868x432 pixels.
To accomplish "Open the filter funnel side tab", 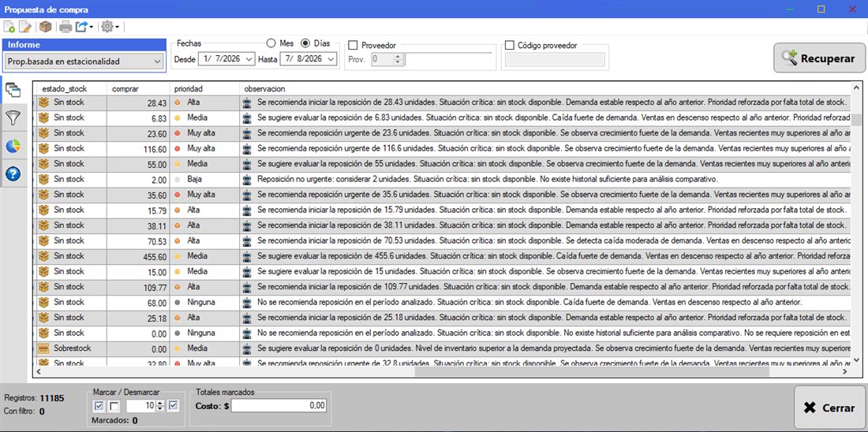I will pos(13,117).
